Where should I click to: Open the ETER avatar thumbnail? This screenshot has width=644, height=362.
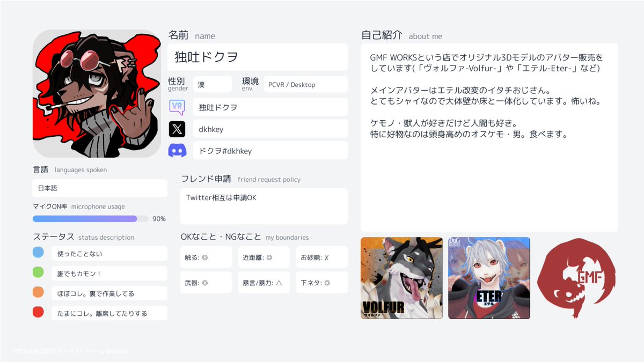[489, 278]
